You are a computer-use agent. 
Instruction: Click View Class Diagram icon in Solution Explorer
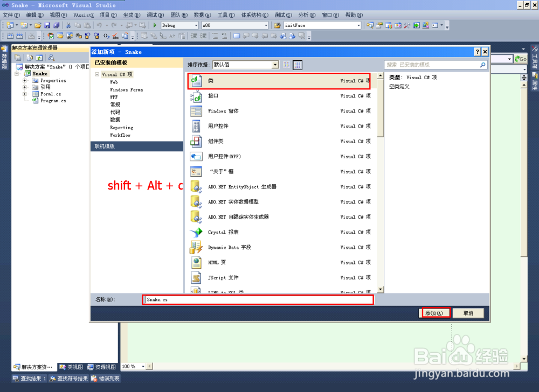[x=51, y=58]
